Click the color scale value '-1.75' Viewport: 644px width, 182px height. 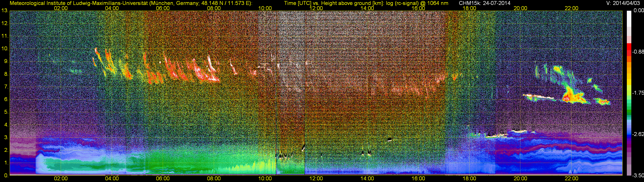pyautogui.click(x=638, y=93)
